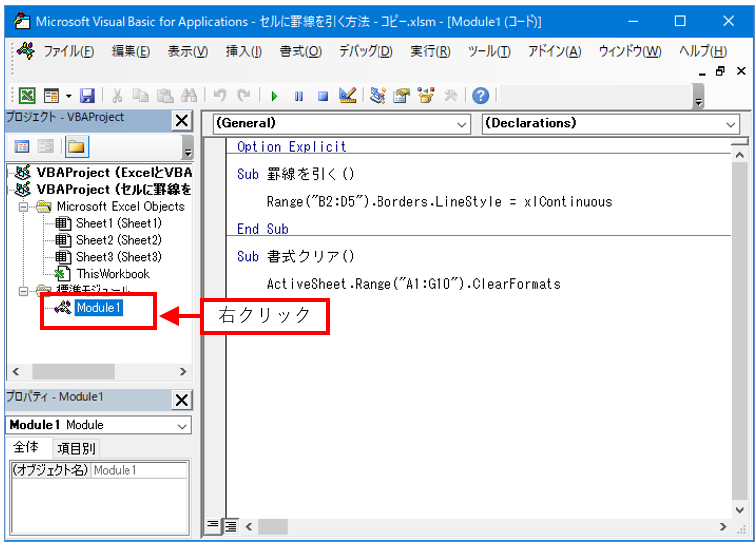This screenshot has width=756, height=545.
Task: Toggle Folders view in project pane
Action: [76, 147]
